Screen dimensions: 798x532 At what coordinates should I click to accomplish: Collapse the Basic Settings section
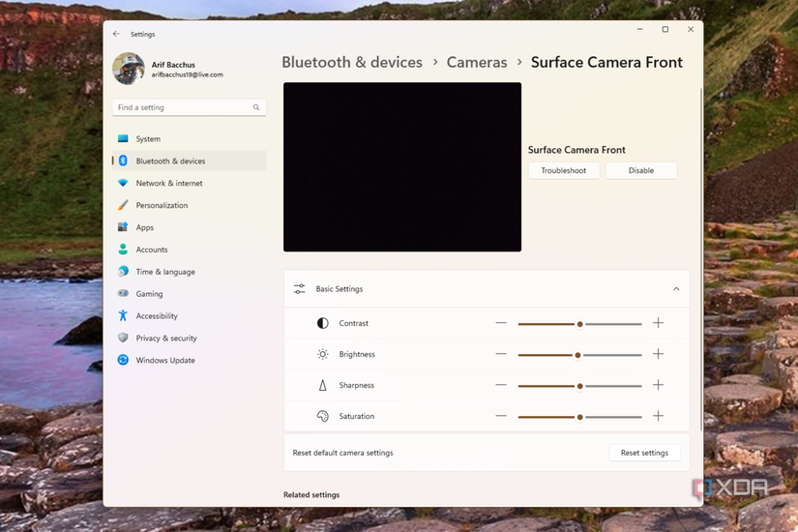point(676,289)
